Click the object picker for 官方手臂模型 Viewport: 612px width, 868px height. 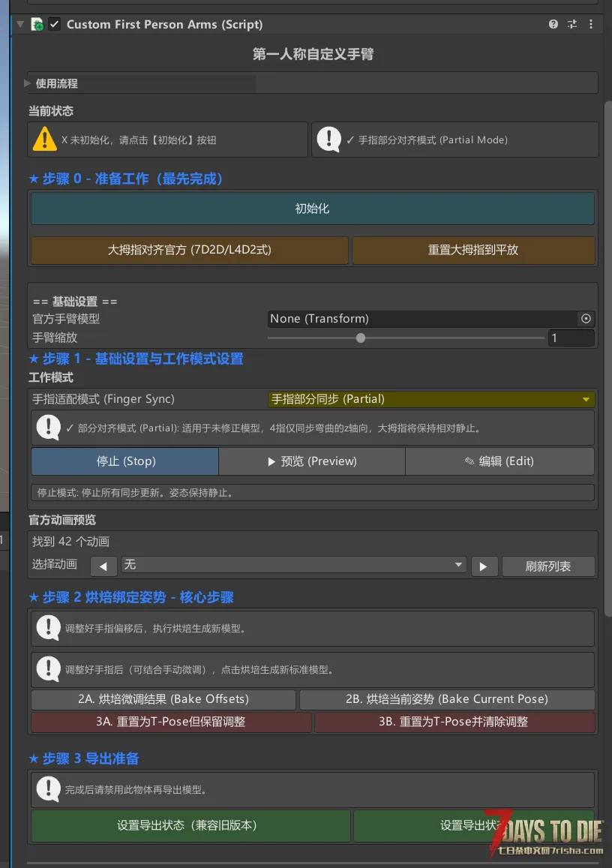pos(586,319)
